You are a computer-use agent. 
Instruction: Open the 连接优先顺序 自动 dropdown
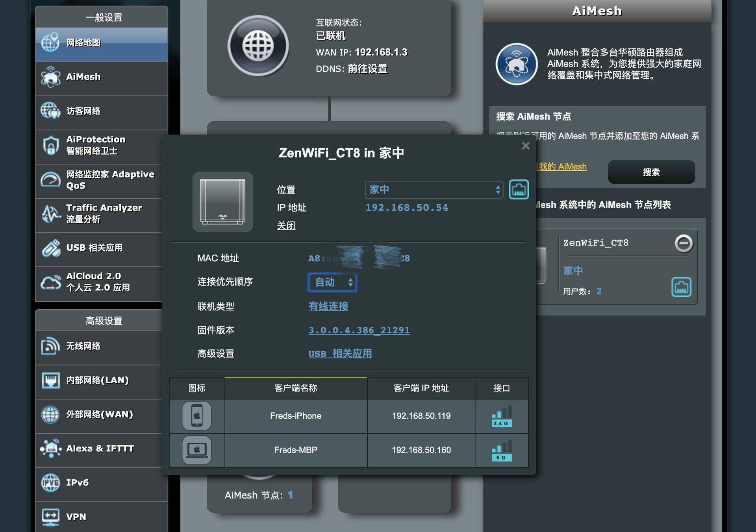pos(332,283)
